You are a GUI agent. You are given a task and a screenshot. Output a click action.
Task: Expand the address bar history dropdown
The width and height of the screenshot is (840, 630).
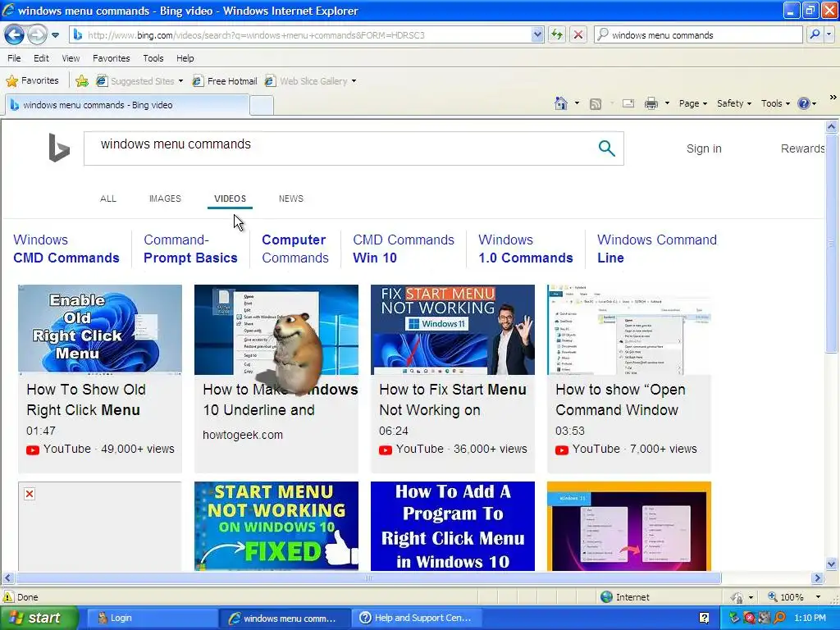537,35
